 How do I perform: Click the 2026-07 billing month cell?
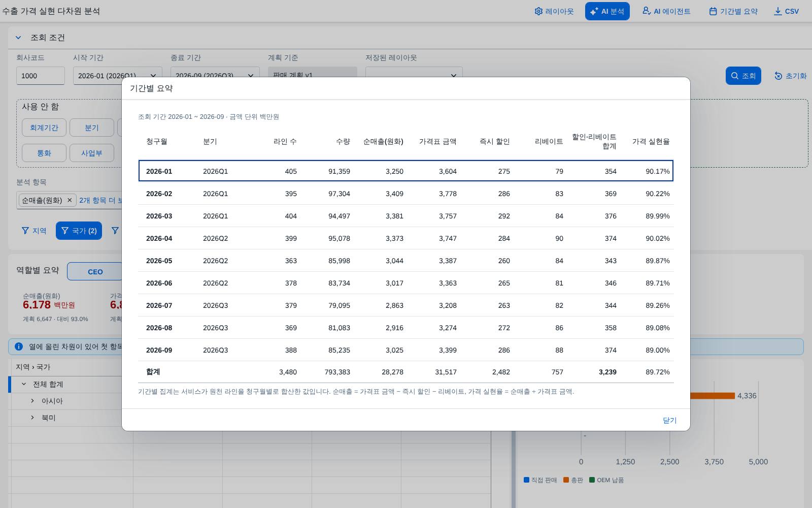(x=159, y=305)
